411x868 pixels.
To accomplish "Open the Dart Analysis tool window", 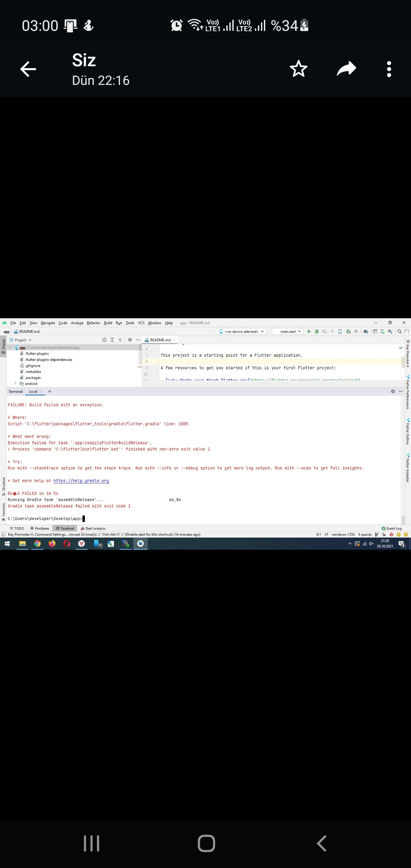I will [x=93, y=528].
